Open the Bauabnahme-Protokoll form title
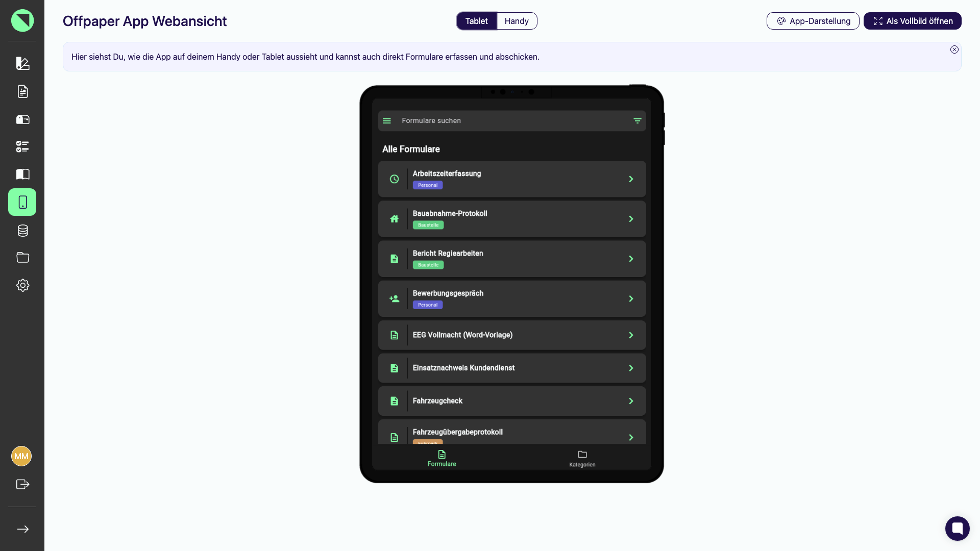Viewport: 980px width, 551px height. click(x=450, y=213)
